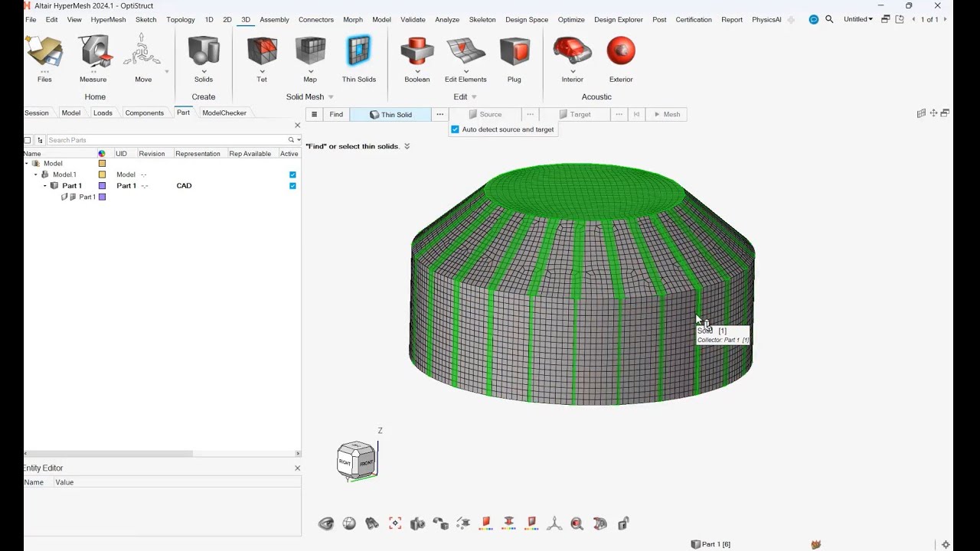The height and width of the screenshot is (551, 980).
Task: Open the ModelChecker browser tab
Action: pyautogui.click(x=224, y=112)
